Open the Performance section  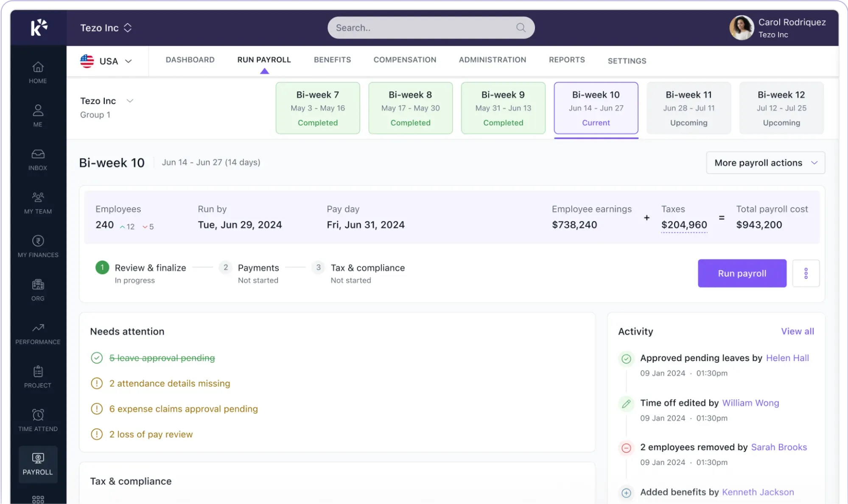pyautogui.click(x=38, y=333)
